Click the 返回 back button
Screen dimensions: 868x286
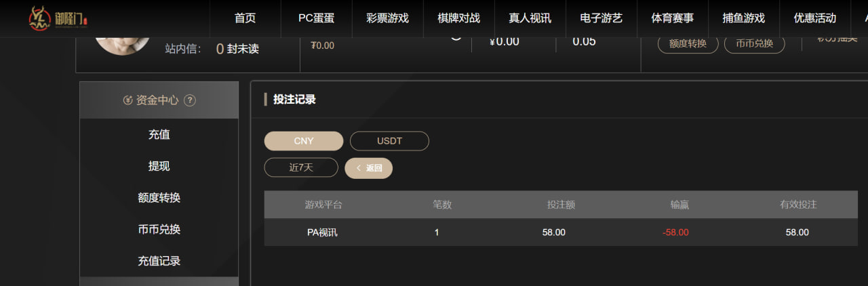point(368,168)
